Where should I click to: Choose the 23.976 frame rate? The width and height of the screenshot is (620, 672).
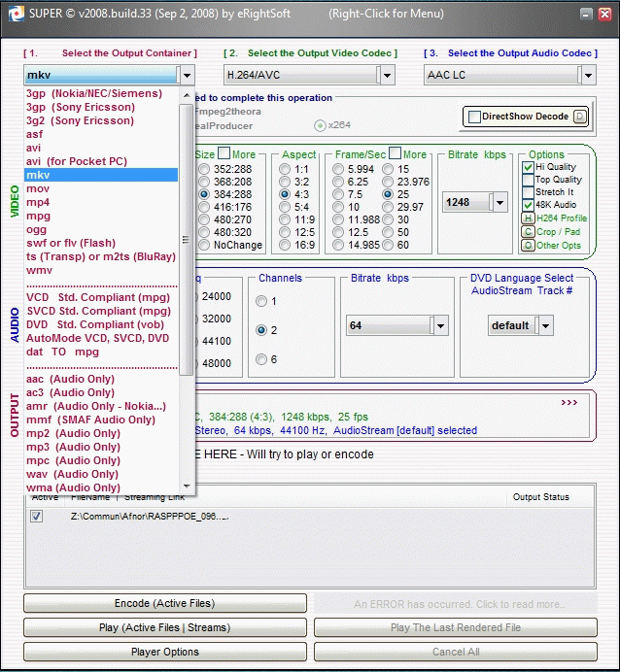point(388,182)
